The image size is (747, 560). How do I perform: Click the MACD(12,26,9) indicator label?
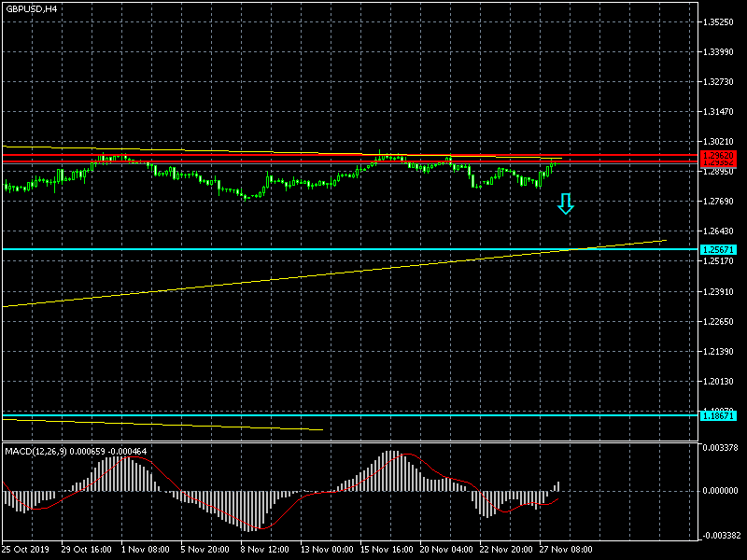coord(75,451)
